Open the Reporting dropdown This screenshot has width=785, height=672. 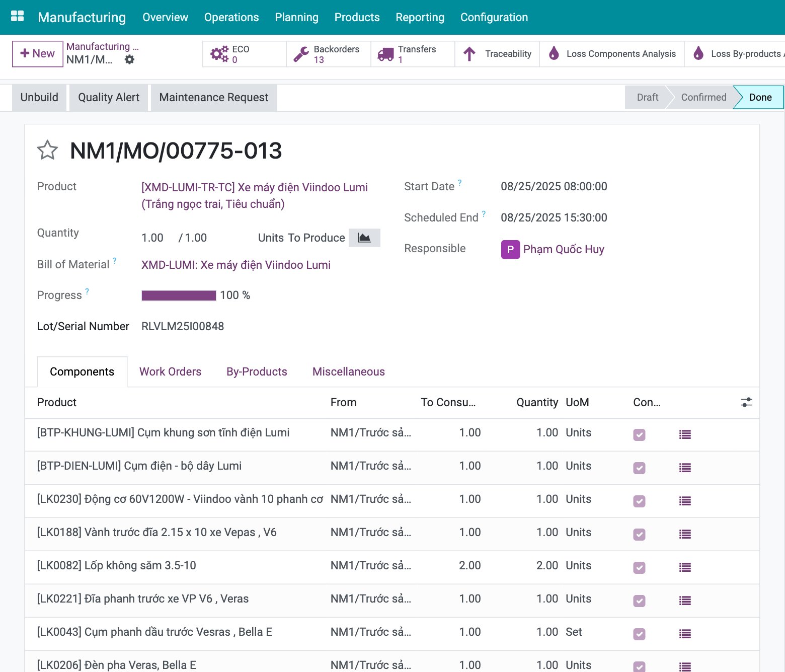(420, 17)
